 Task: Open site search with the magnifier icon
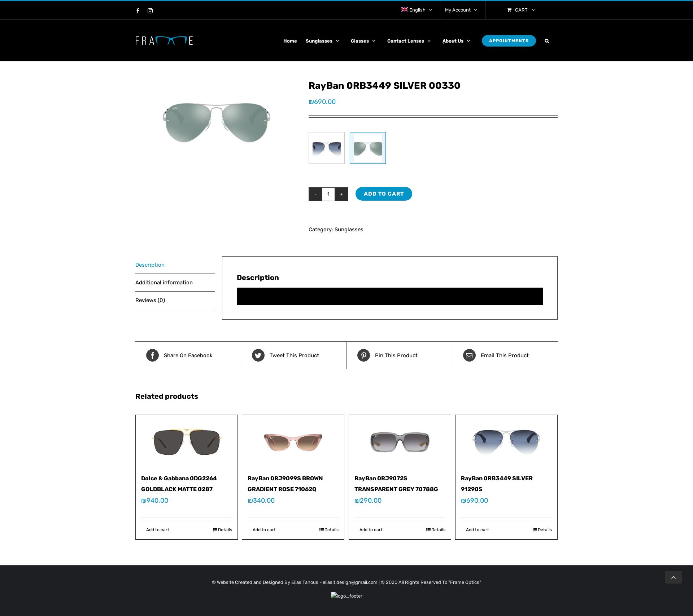[547, 41]
